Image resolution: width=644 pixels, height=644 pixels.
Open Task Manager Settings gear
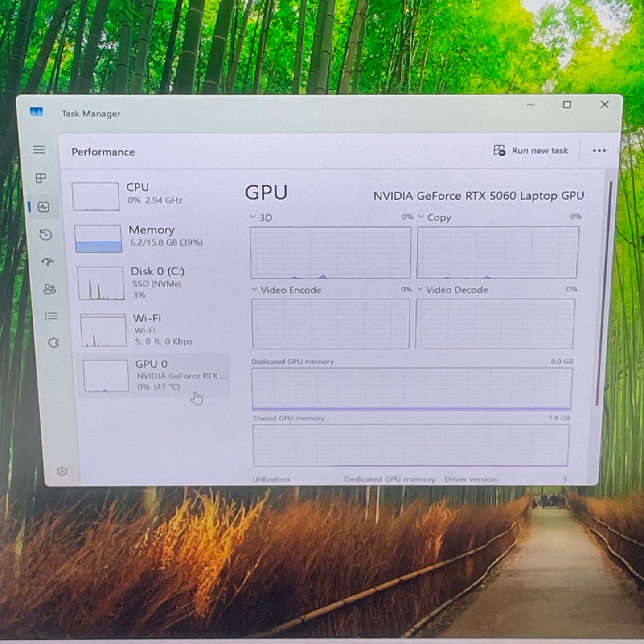click(x=62, y=471)
